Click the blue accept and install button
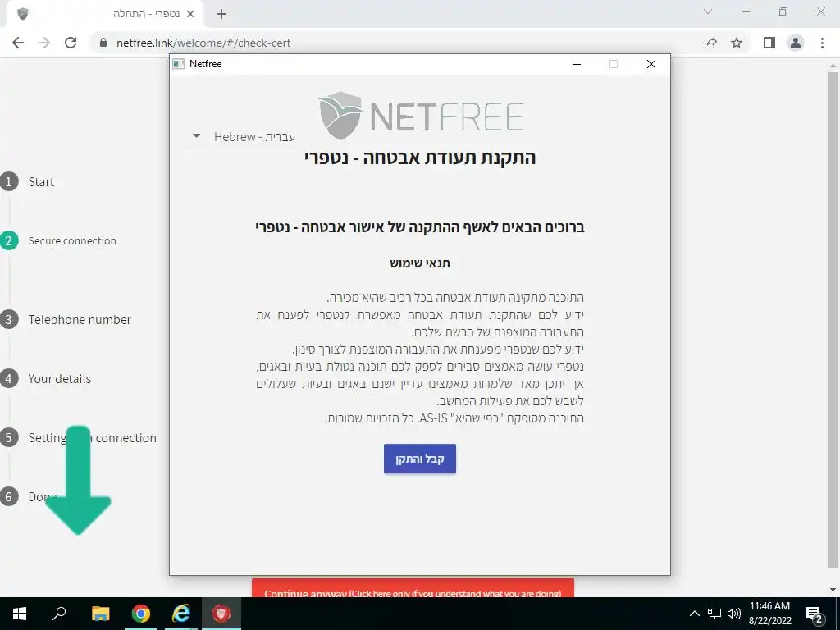 [420, 459]
